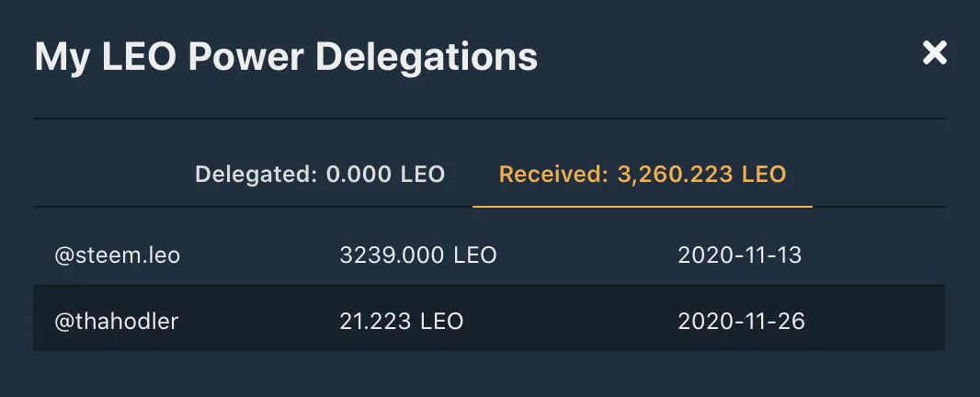
Task: Click the LEO unit in steem.leo row
Action: coord(475,255)
